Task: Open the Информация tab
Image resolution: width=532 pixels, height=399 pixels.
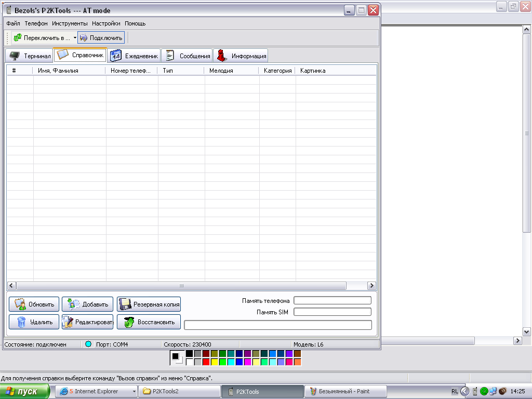Action: click(241, 56)
